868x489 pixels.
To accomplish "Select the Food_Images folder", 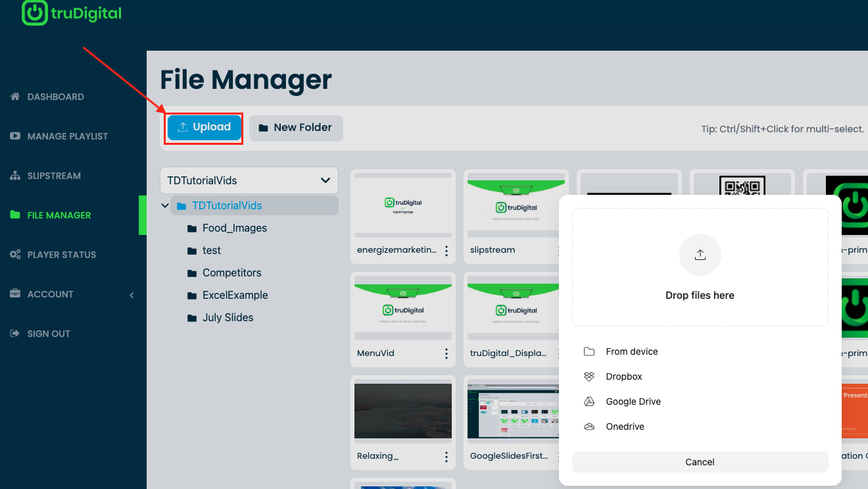I will point(235,228).
